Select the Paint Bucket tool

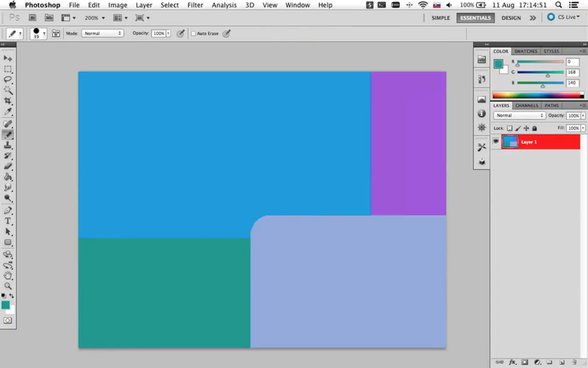(x=8, y=177)
